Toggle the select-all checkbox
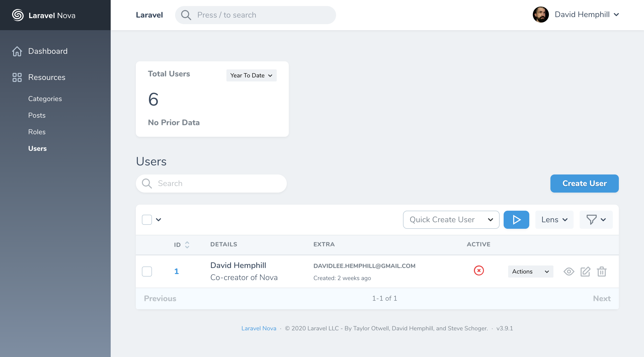The height and width of the screenshot is (357, 644). tap(147, 220)
